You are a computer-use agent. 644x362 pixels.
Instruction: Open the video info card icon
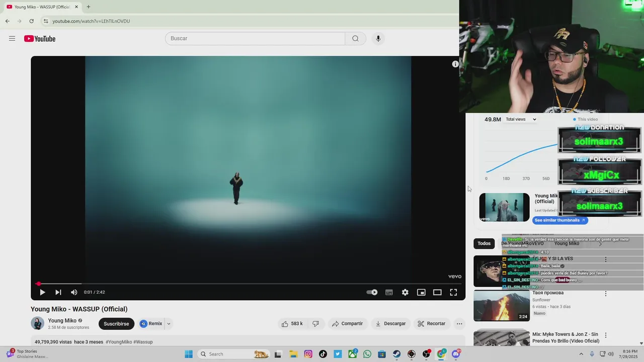455,64
